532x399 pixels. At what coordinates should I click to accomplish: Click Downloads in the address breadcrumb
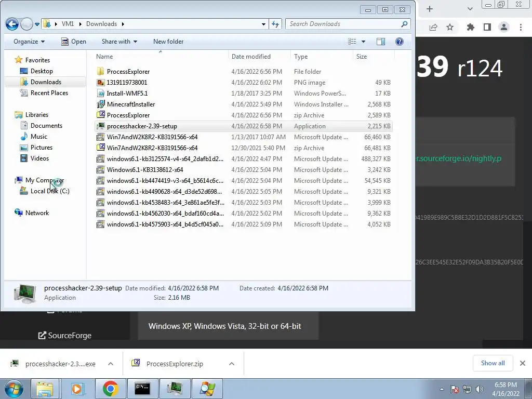[x=101, y=24]
